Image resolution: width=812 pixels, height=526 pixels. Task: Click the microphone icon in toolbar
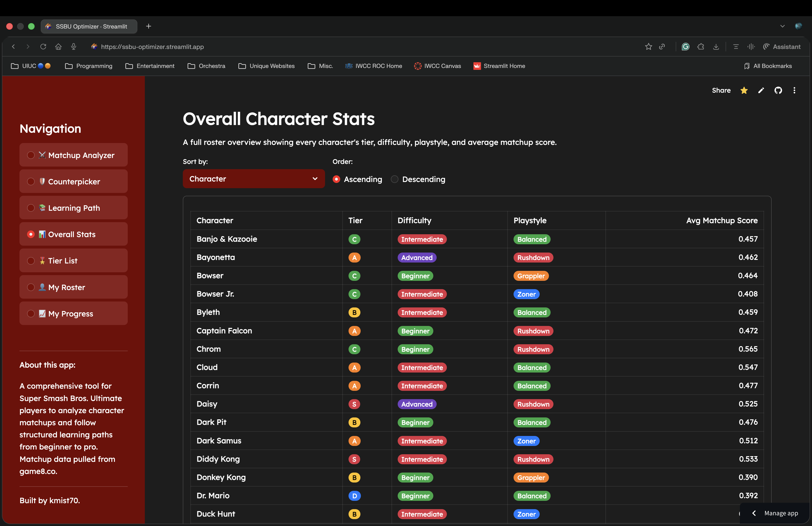(73, 47)
